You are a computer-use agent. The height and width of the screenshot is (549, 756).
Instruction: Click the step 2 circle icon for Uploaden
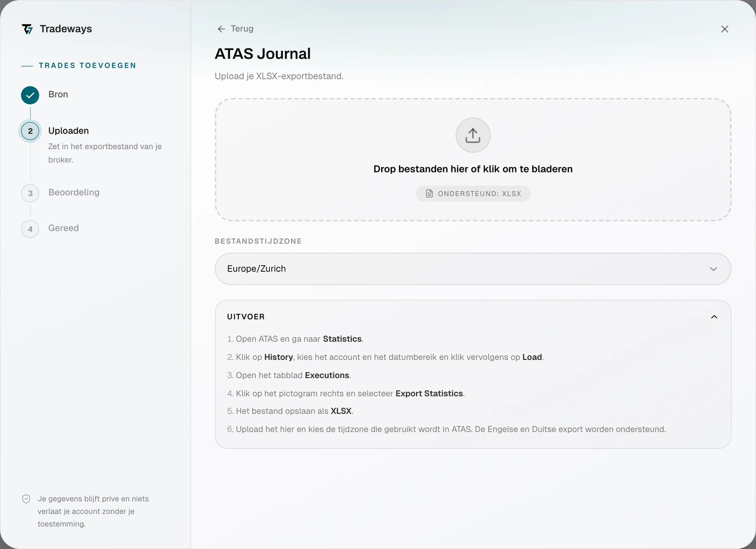[30, 131]
